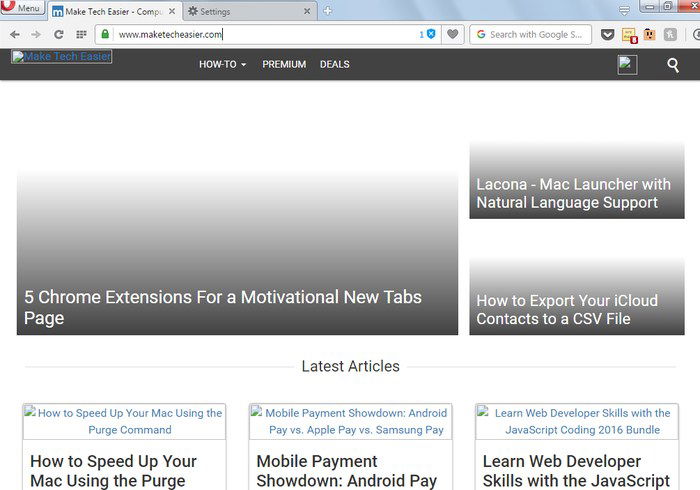This screenshot has height=490, width=700.
Task: Open the sticky note extension with red badge
Action: click(629, 35)
